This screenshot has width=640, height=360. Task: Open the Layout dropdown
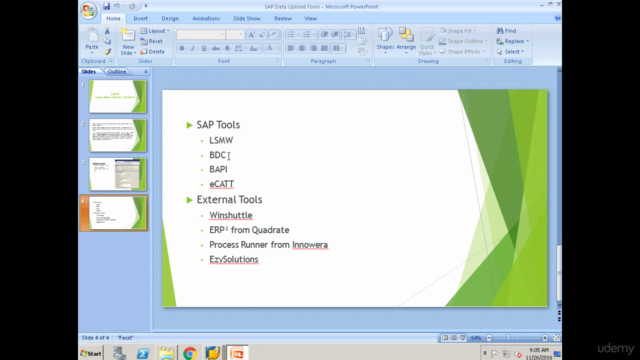[x=155, y=31]
